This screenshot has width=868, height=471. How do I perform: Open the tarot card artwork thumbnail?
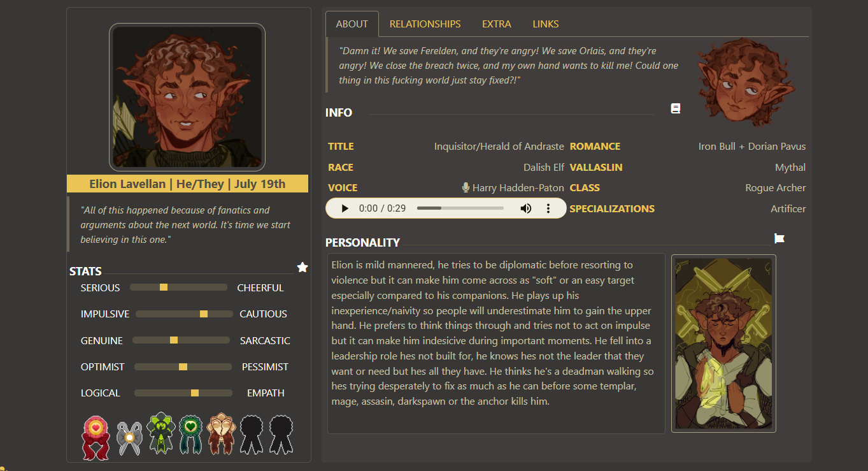coord(723,344)
